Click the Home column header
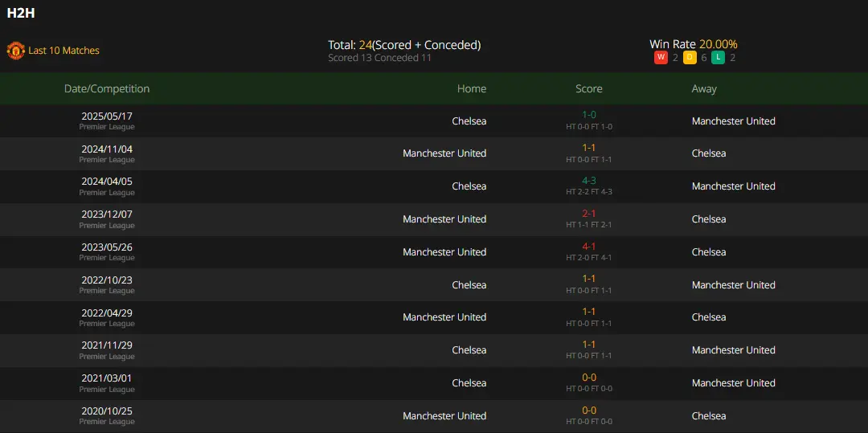This screenshot has height=433, width=868. [x=472, y=88]
